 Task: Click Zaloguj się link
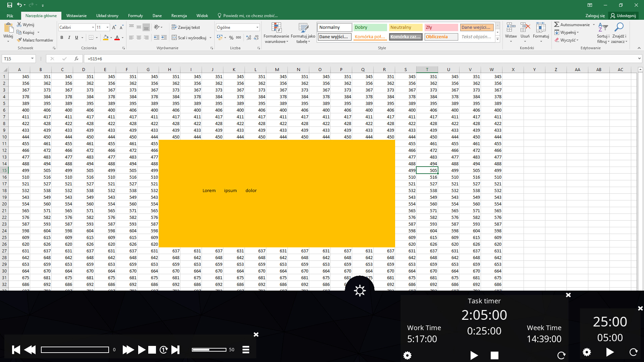click(594, 15)
